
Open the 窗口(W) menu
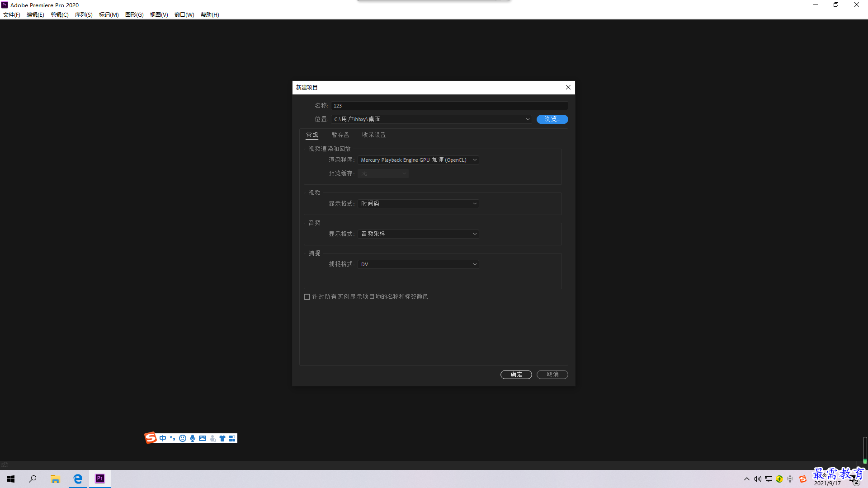coord(184,15)
